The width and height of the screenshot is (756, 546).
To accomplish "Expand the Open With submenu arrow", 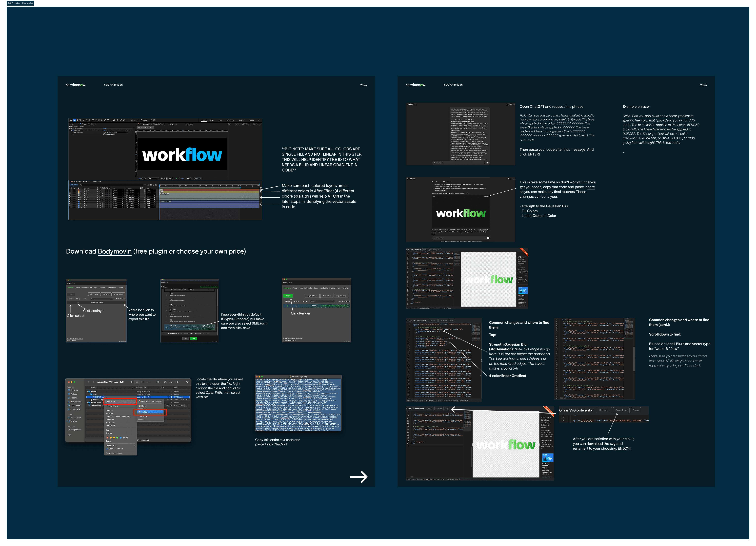I will (x=135, y=401).
